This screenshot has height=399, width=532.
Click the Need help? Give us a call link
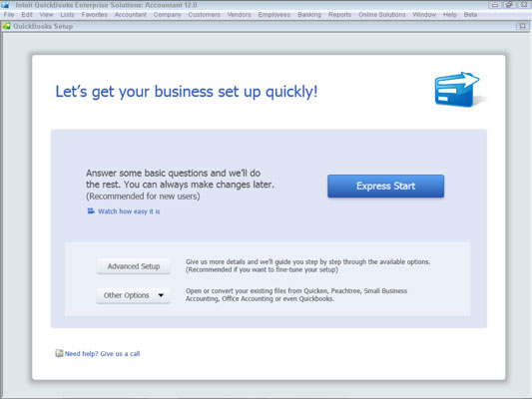point(102,353)
